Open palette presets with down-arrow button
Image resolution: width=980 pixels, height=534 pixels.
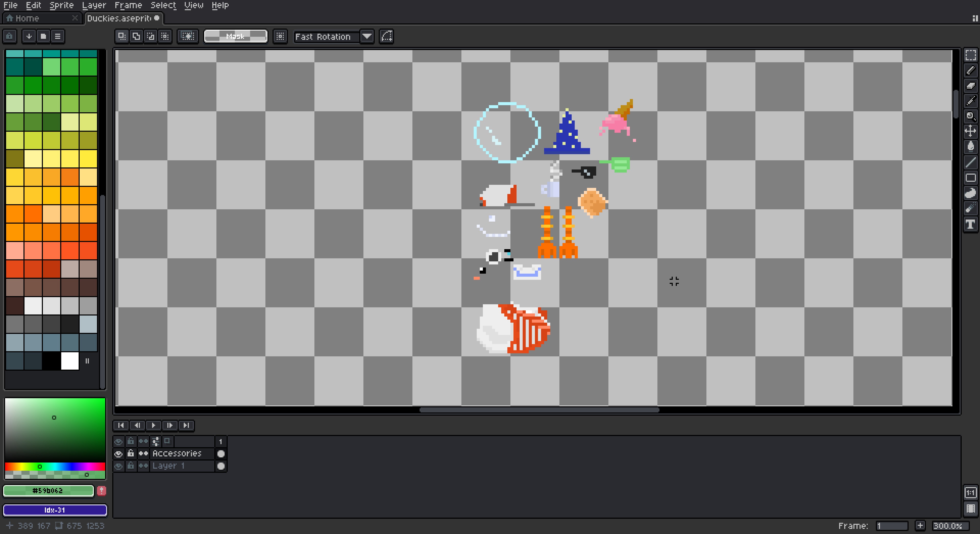[x=29, y=37]
